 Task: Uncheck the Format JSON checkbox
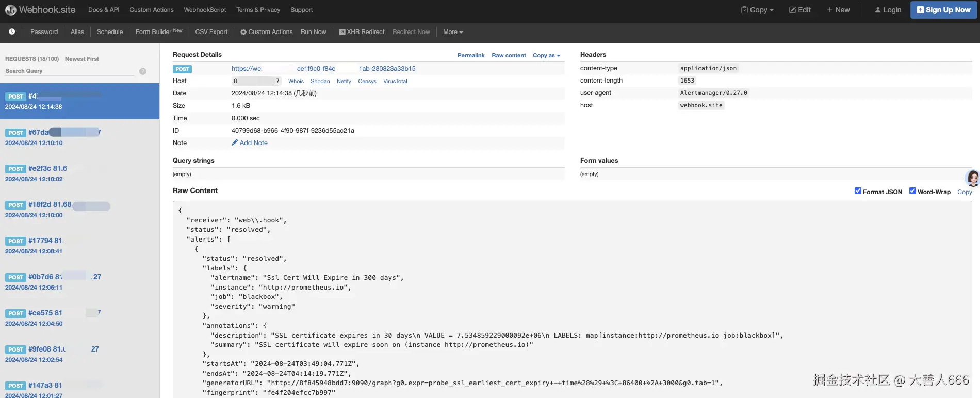coord(858,191)
